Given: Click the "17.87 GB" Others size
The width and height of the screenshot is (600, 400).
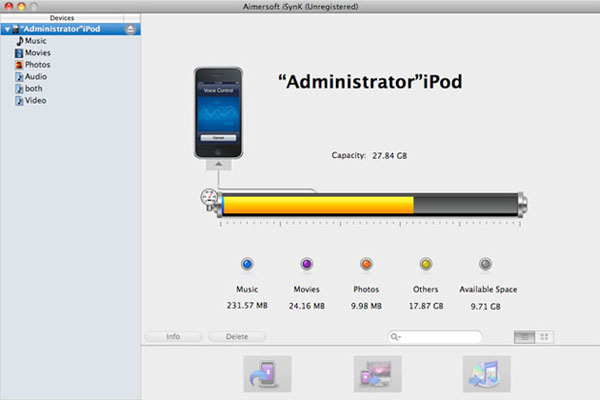Looking at the screenshot, I should pos(426,306).
